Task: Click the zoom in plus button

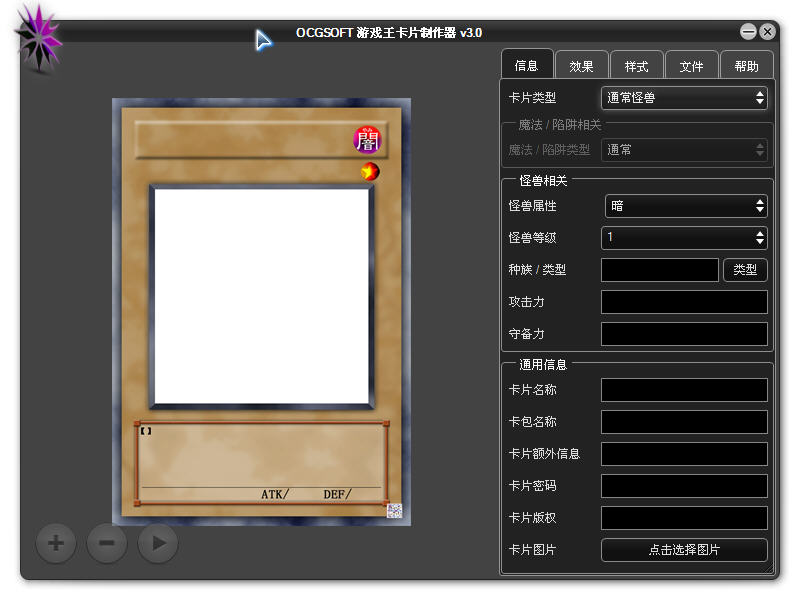Action: [x=56, y=543]
